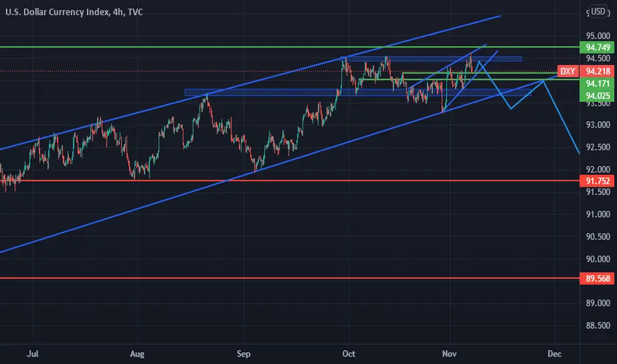This screenshot has height=364, width=617.
Task: Click the Jul label on time axis
Action: [32, 354]
